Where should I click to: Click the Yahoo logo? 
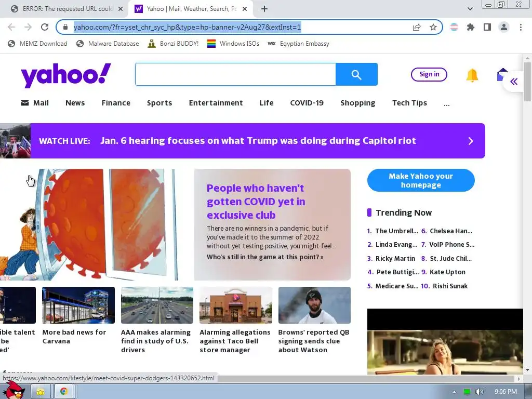[x=66, y=75]
